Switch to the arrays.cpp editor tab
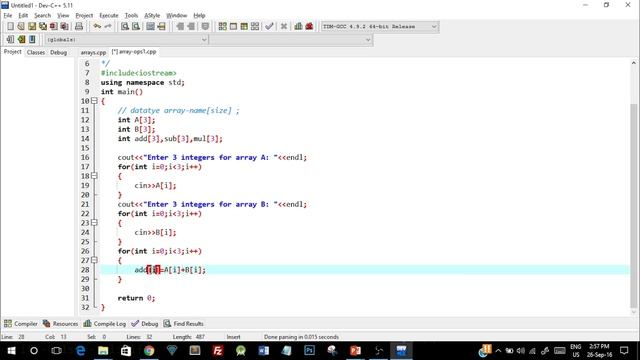 [x=93, y=52]
